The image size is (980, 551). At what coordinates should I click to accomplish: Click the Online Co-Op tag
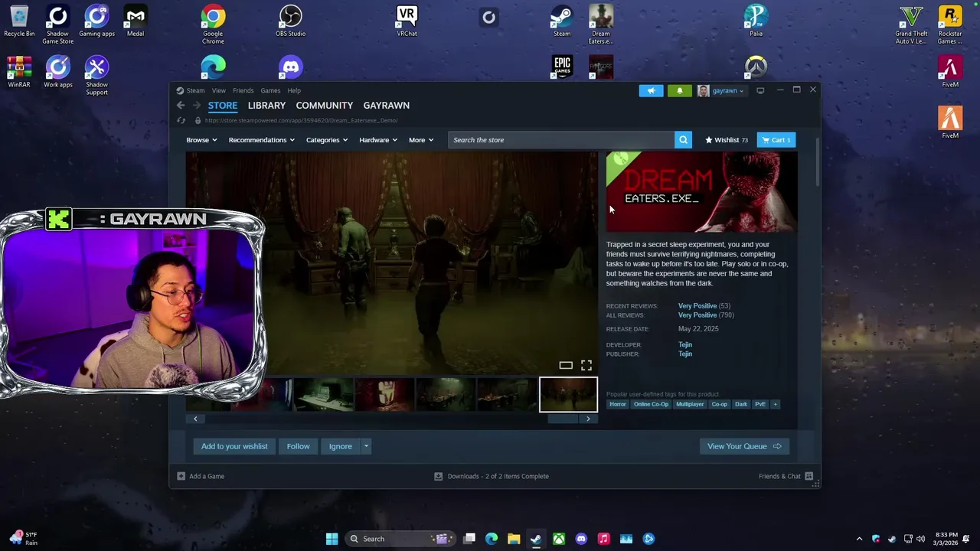point(651,404)
